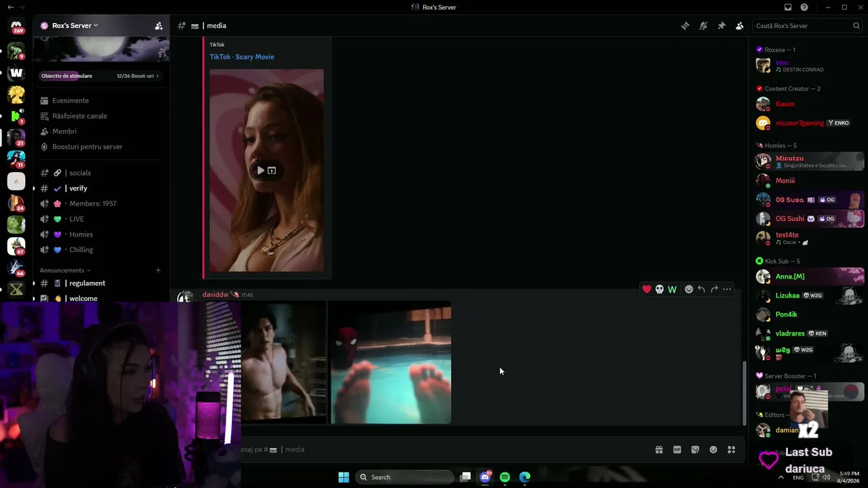React with green W emoji
Image resolution: width=868 pixels, height=488 pixels.
tap(672, 289)
